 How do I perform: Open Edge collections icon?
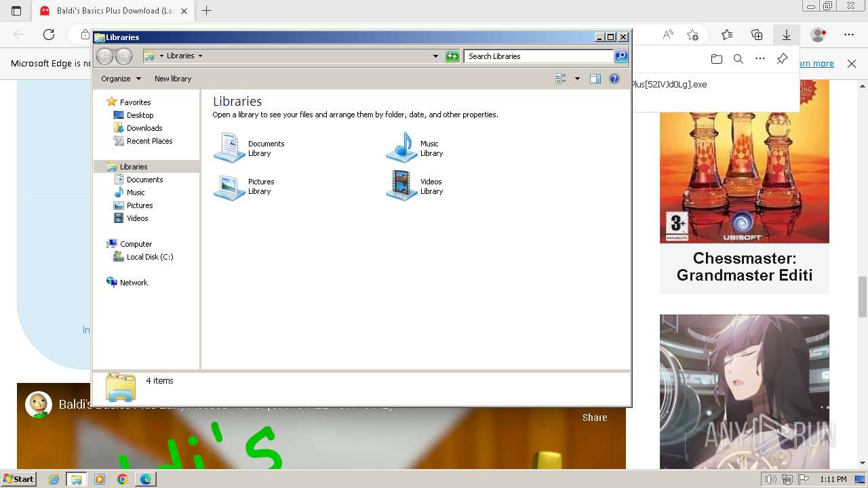(757, 35)
